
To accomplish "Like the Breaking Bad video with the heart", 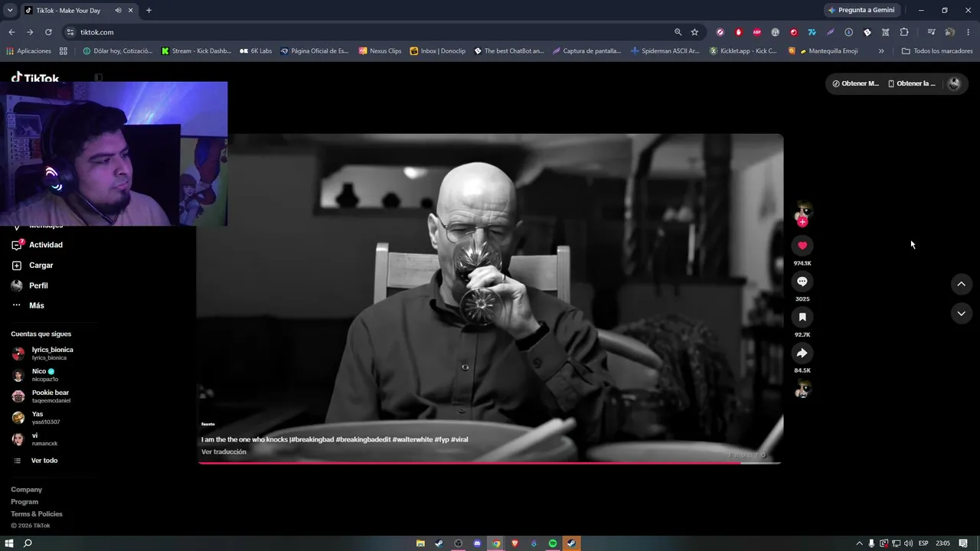I will click(802, 246).
